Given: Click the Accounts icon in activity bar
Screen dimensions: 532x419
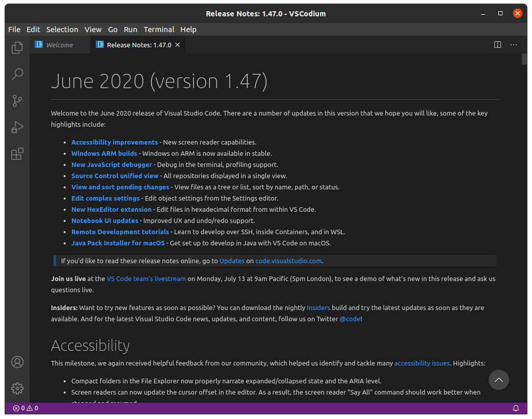Looking at the screenshot, I should pyautogui.click(x=17, y=362).
